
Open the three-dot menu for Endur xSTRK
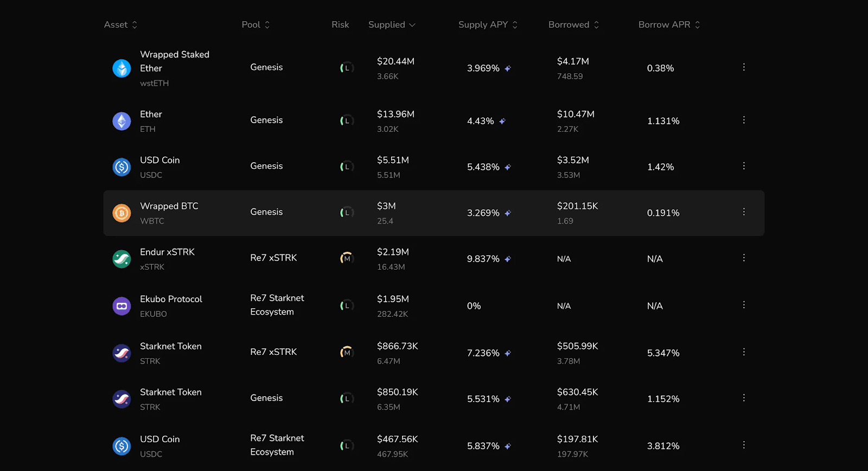click(744, 258)
